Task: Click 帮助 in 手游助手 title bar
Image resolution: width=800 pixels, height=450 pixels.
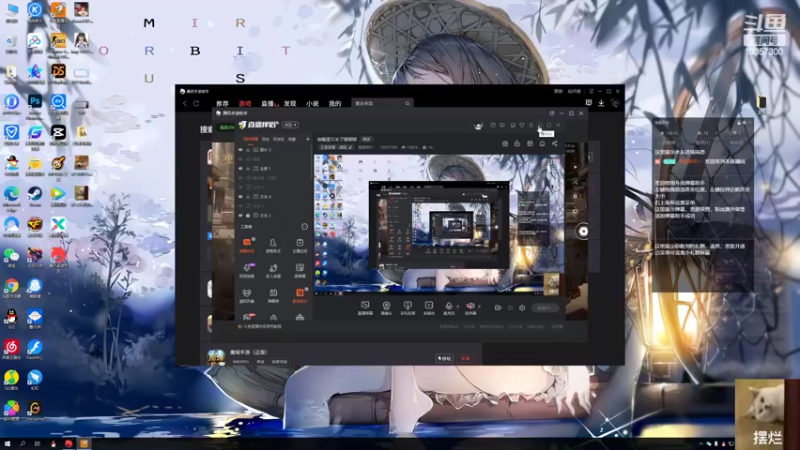Action: point(559,91)
